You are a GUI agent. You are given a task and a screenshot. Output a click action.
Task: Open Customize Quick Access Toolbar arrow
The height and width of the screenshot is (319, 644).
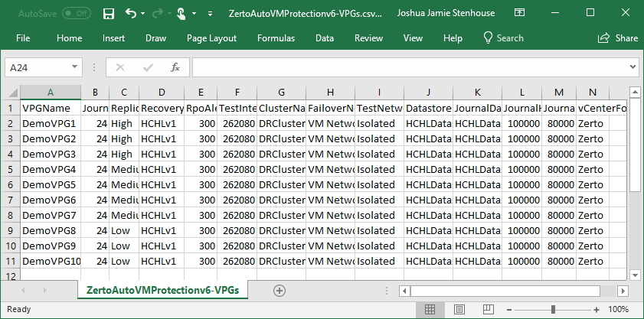tap(211, 14)
